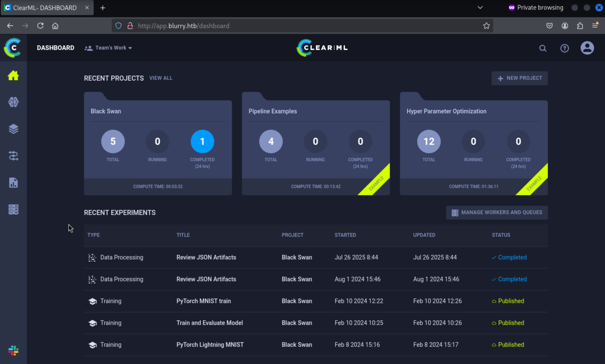Select the ClearML- DASHBOARD browser tab

[47, 8]
